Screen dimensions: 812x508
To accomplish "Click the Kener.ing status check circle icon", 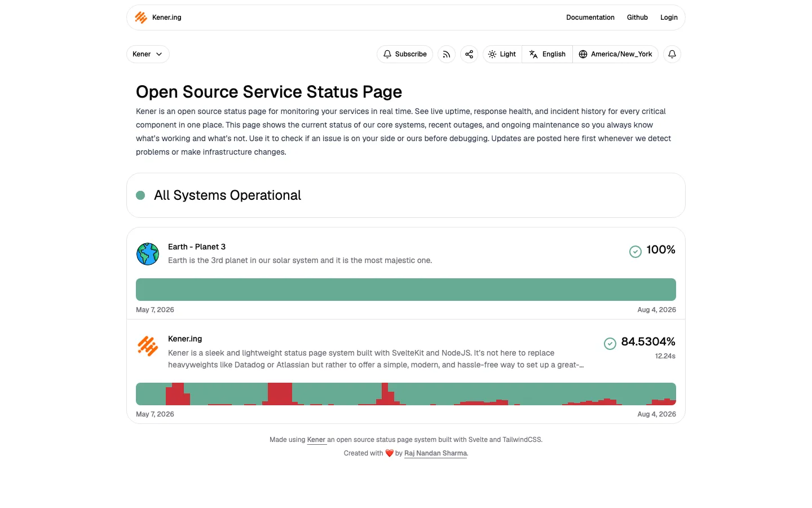I will (x=610, y=344).
